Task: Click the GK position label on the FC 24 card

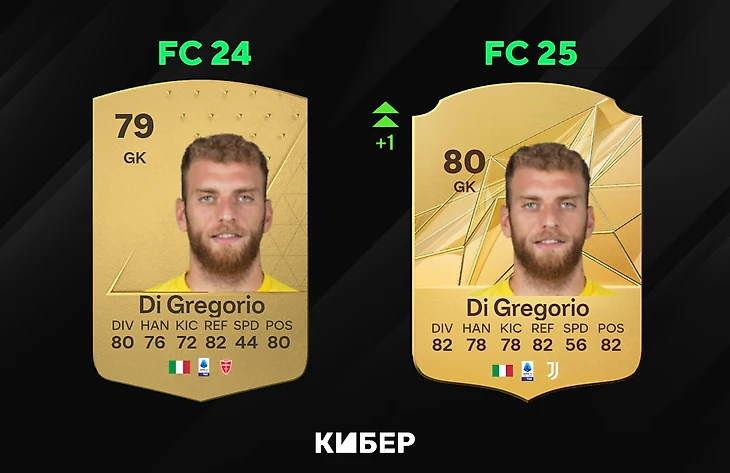Action: point(135,158)
